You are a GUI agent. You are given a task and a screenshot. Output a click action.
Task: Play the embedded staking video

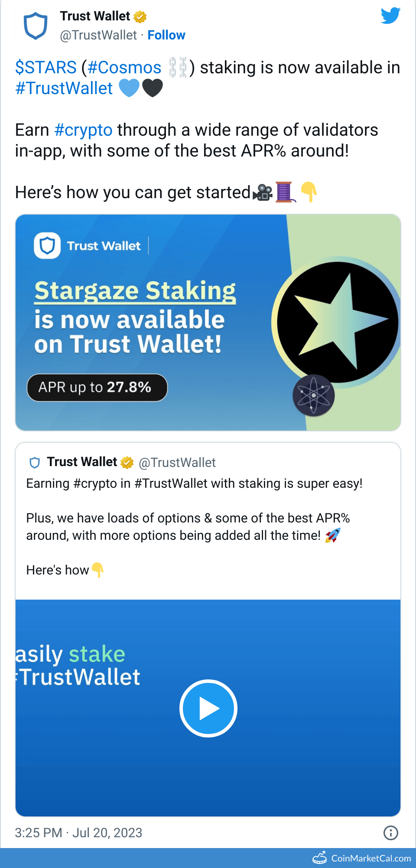(x=208, y=708)
